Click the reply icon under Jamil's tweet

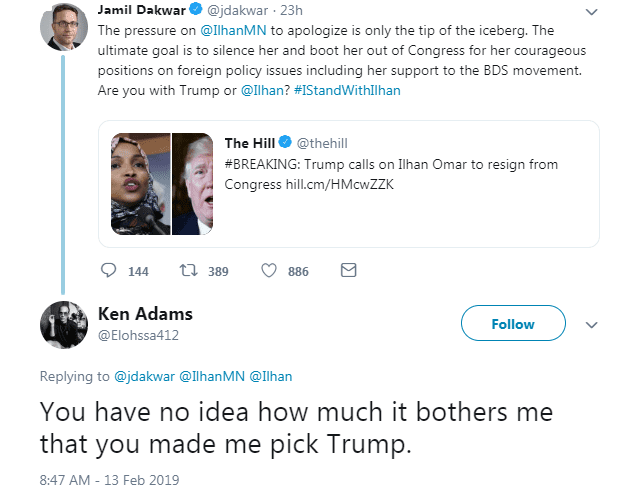(x=110, y=271)
